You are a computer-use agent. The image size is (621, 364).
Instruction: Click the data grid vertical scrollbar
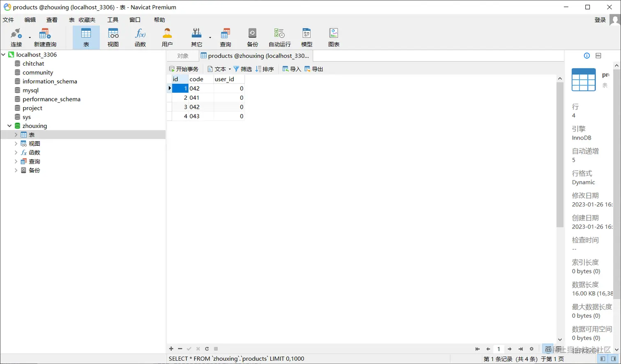coord(560,154)
